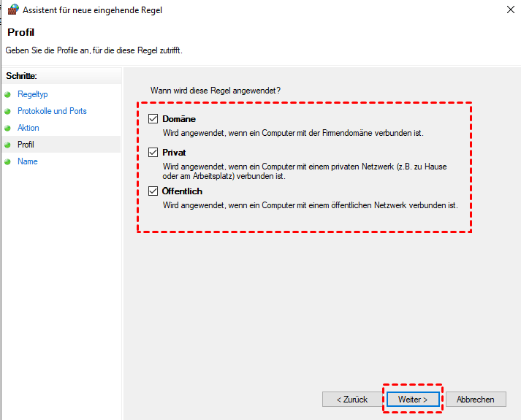Click green bullet beside Aktion step
Screen dimensions: 521x420
pos(8,129)
